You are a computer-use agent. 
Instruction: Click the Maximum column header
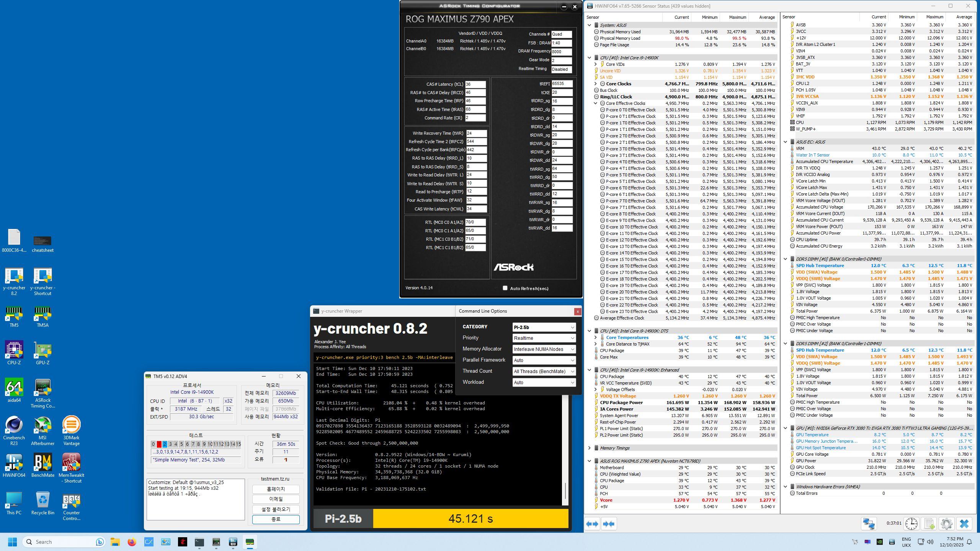click(737, 17)
